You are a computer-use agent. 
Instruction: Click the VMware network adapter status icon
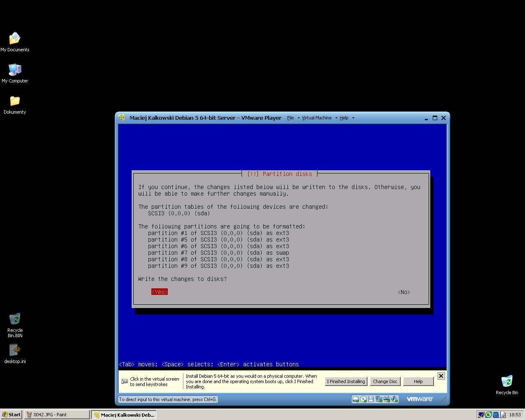379,399
